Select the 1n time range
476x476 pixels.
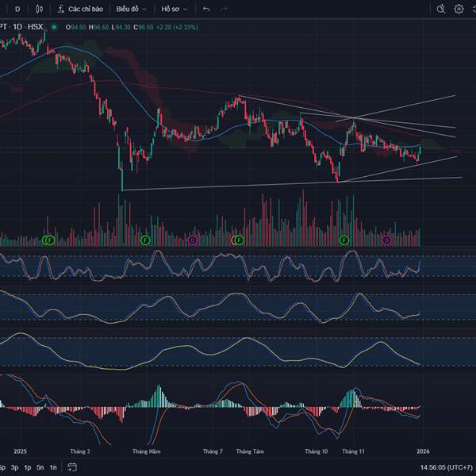click(x=53, y=467)
